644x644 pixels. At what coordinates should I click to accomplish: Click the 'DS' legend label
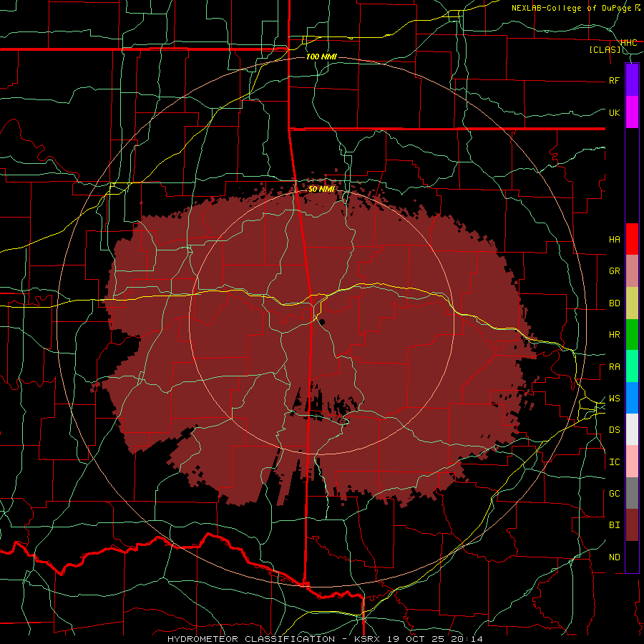614,430
